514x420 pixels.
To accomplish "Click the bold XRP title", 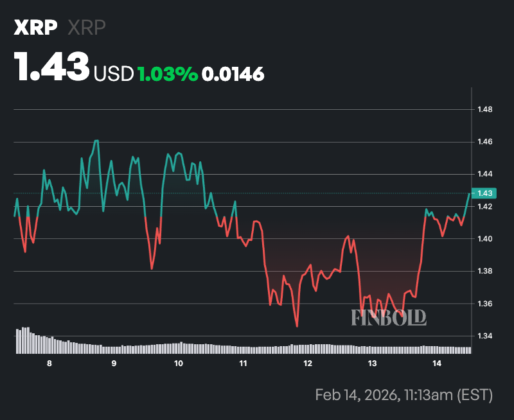I will (36, 27).
